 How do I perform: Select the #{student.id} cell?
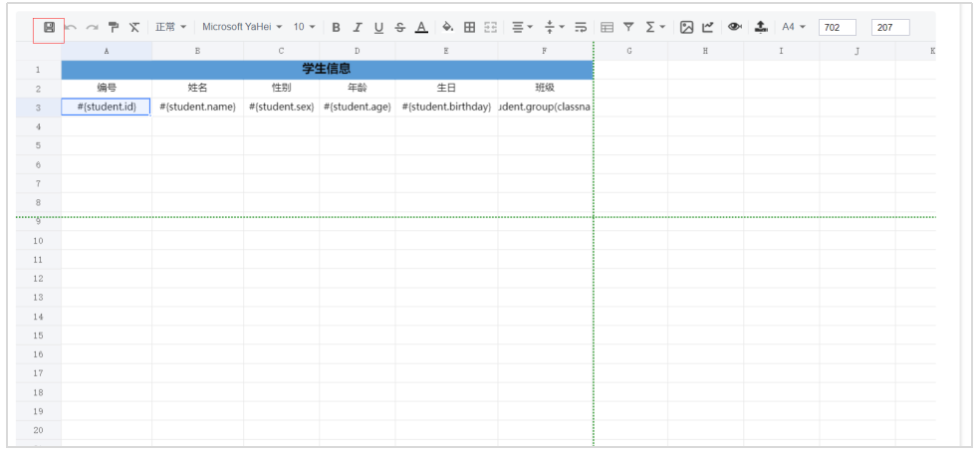[107, 107]
